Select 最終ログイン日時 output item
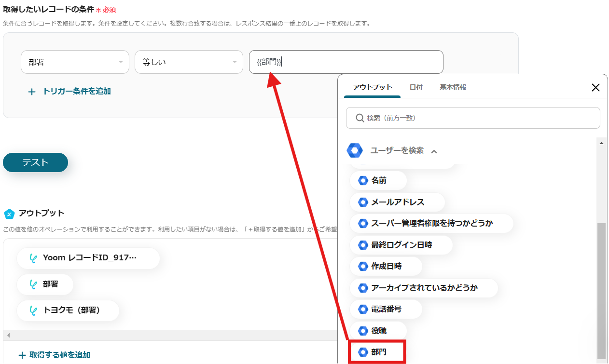The height and width of the screenshot is (364, 609). [x=401, y=245]
